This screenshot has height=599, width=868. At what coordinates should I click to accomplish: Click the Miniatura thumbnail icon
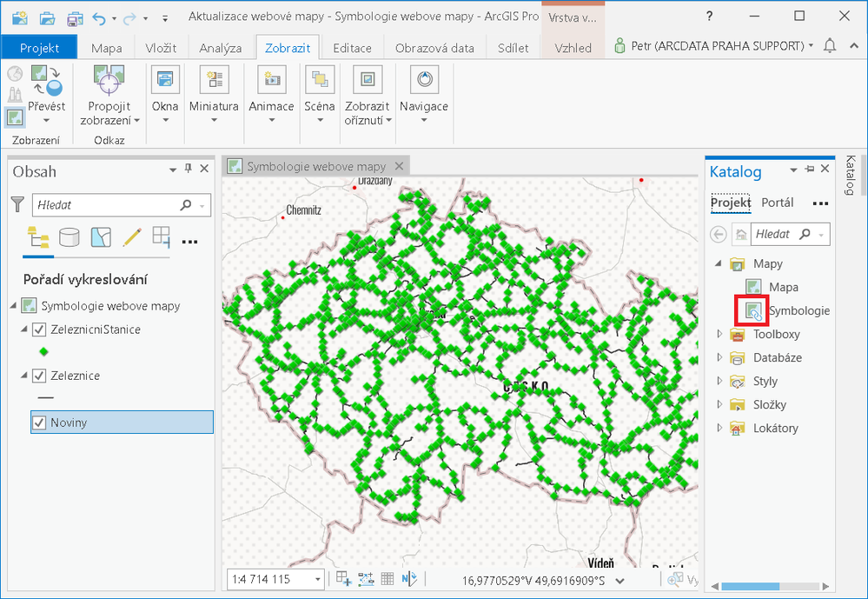coord(215,80)
